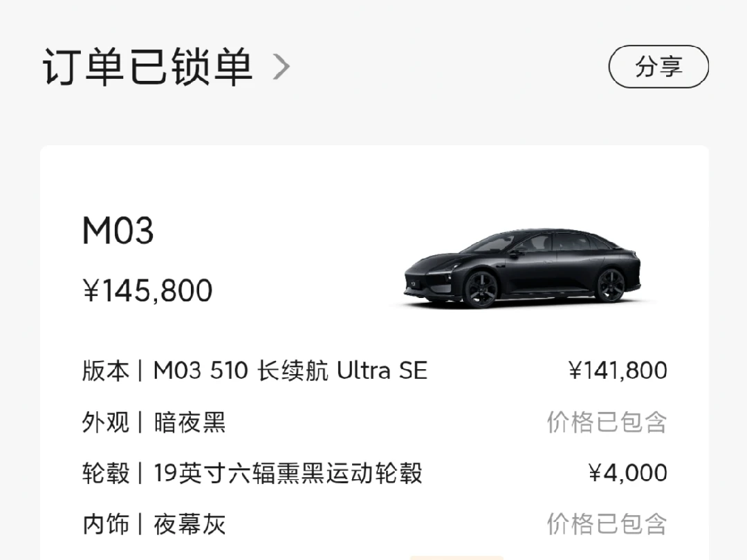Select the 19英寸六辐熏黑运动轮毂 wheel option text
The width and height of the screenshot is (747, 560).
[x=288, y=474]
